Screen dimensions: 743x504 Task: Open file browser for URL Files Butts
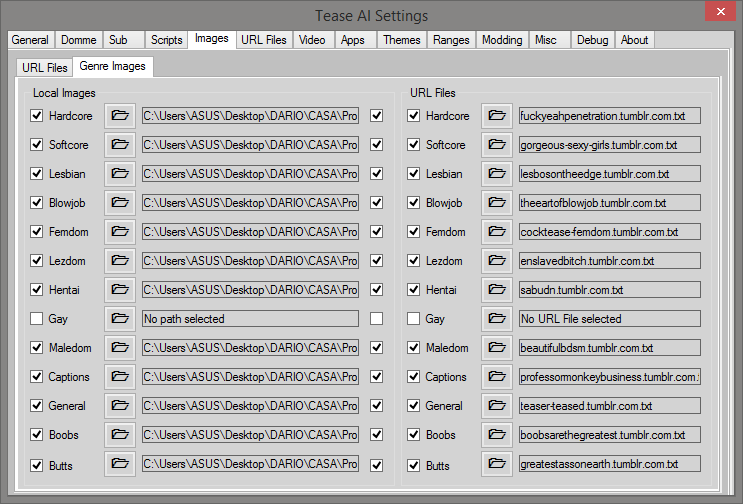point(497,464)
